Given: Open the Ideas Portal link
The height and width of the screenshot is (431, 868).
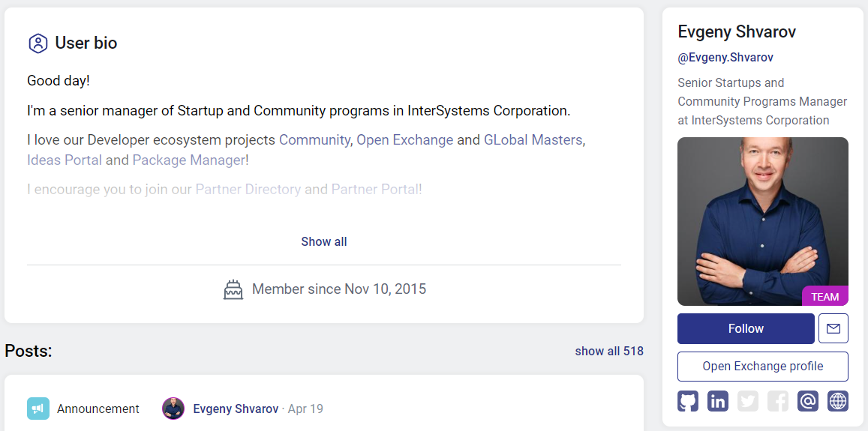Looking at the screenshot, I should (65, 160).
